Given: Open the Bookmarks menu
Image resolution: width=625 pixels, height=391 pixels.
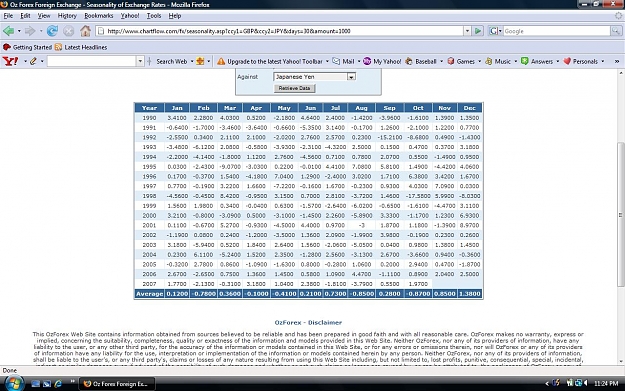Looking at the screenshot, I should click(99, 16).
